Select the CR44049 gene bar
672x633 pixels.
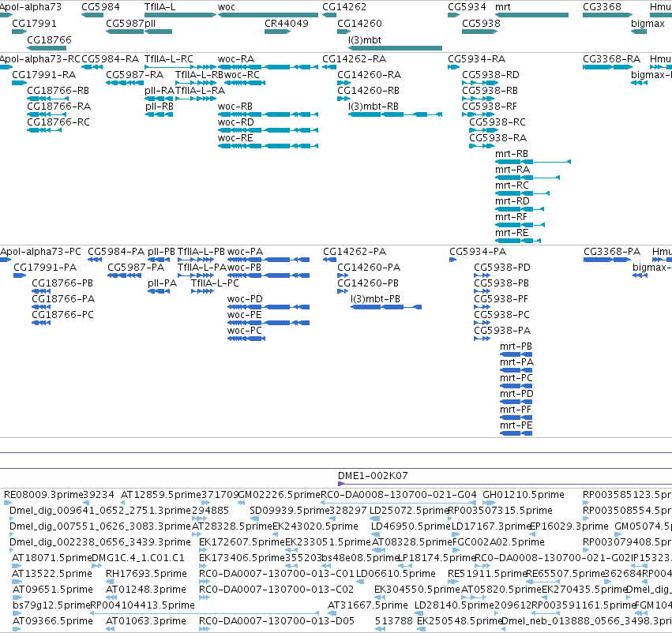(x=277, y=32)
